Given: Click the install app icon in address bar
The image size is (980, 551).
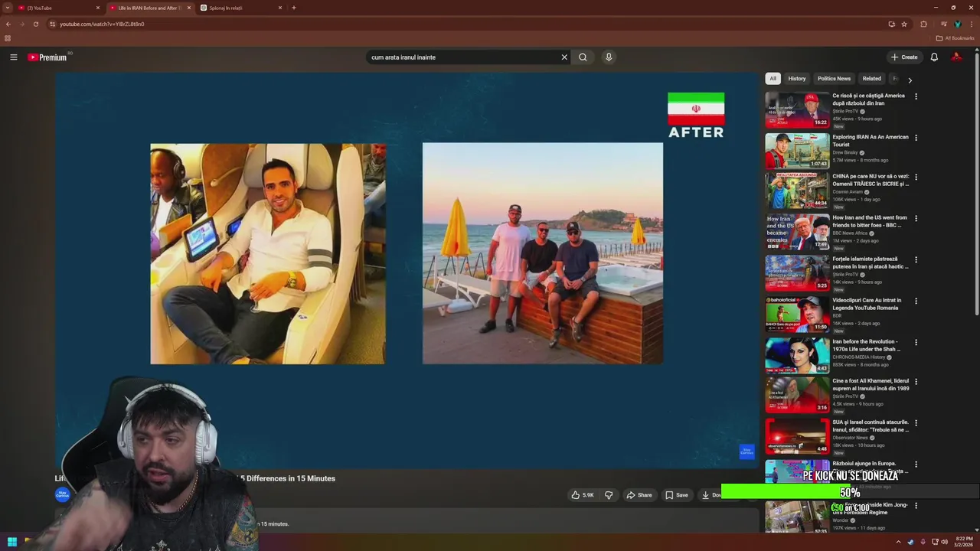Looking at the screenshot, I should point(891,24).
